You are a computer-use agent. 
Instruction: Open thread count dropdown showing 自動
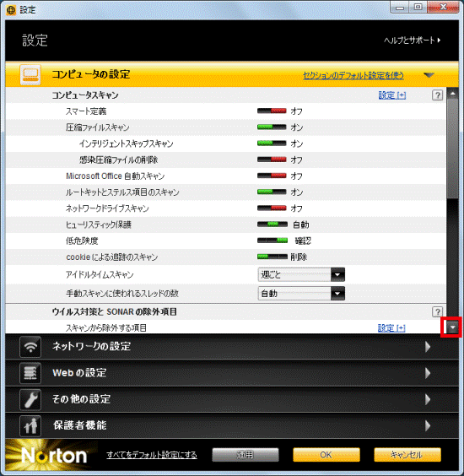coord(301,294)
